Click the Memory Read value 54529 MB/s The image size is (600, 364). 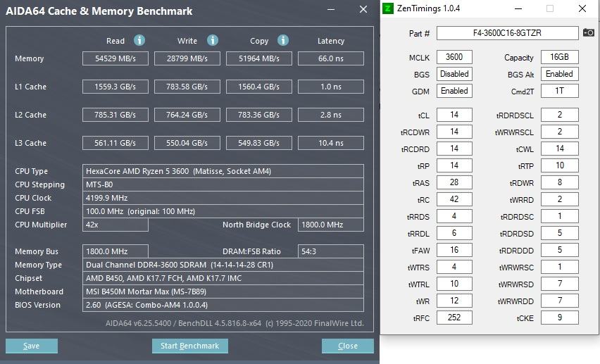pos(115,58)
